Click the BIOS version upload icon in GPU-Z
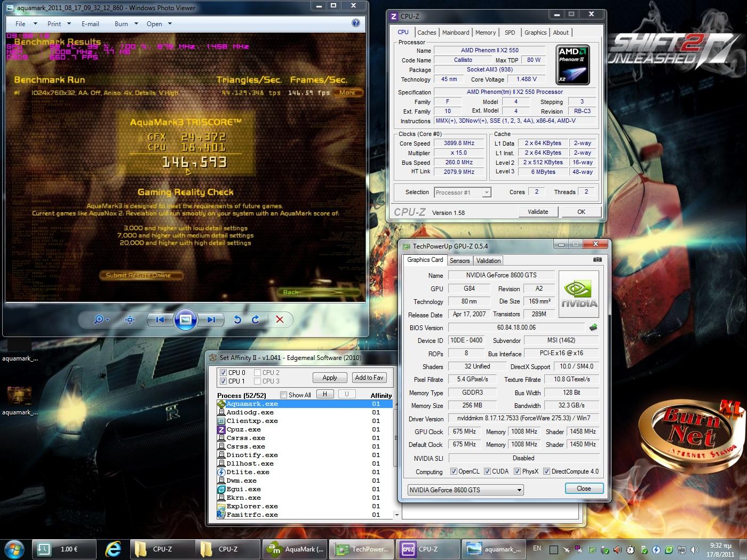The height and width of the screenshot is (560, 747). click(x=593, y=327)
